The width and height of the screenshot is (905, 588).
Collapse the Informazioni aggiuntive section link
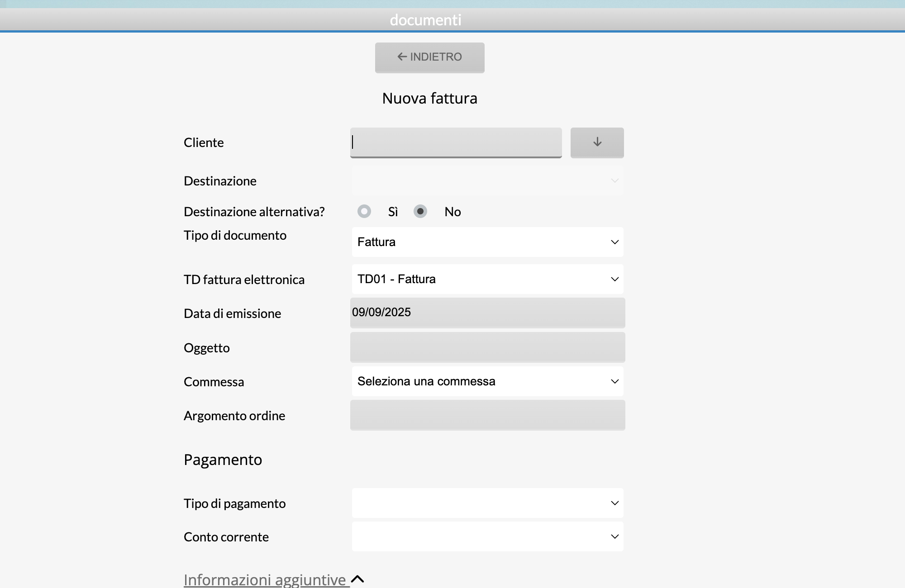[x=265, y=579]
